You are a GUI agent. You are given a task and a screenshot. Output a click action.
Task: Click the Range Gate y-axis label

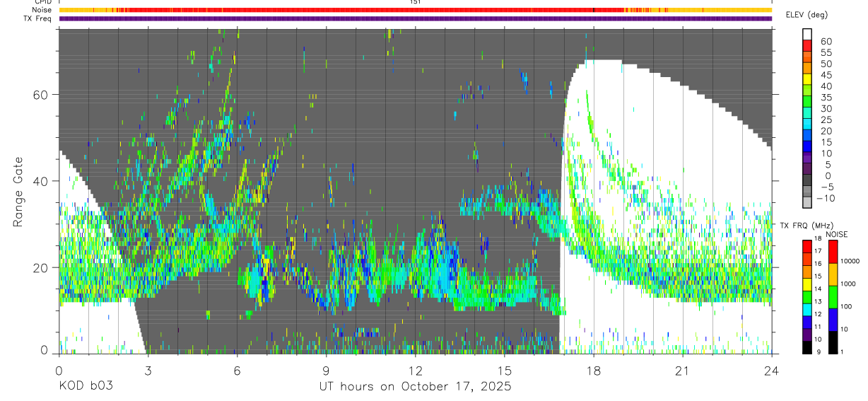click(20, 191)
